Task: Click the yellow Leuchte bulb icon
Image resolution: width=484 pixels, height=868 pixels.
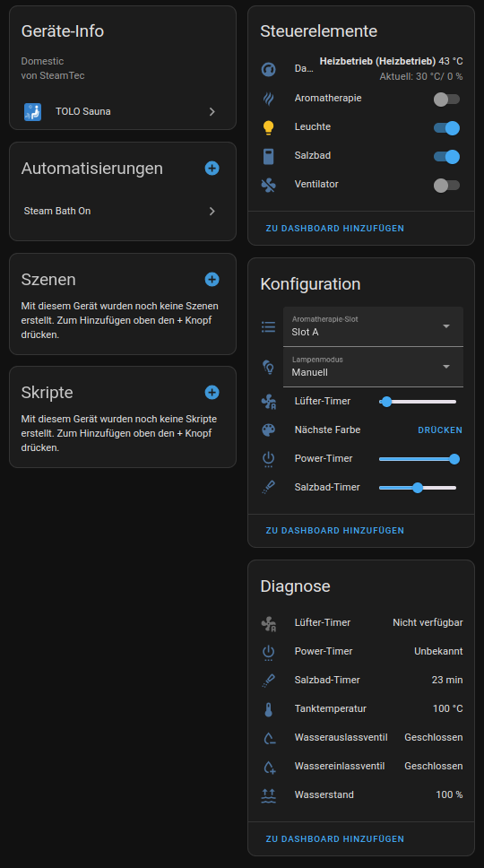Action: pyautogui.click(x=268, y=127)
